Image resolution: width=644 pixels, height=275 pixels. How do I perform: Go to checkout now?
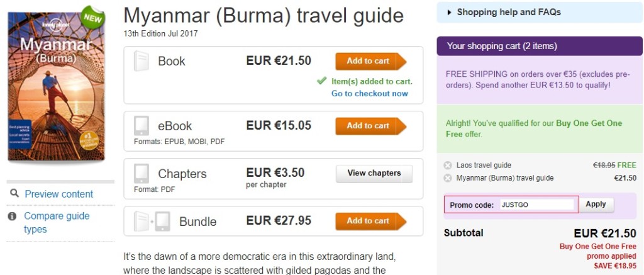(369, 94)
